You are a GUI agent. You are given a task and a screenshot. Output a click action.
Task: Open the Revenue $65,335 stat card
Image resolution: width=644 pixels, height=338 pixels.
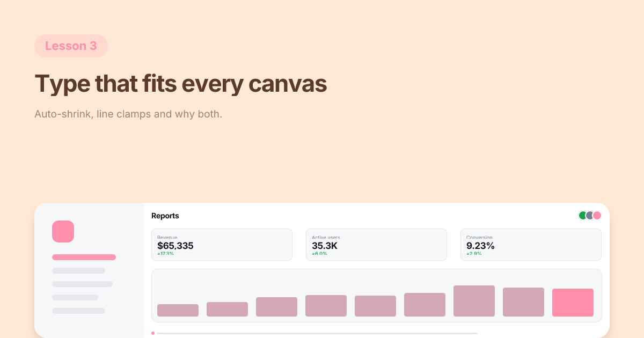[222, 245]
